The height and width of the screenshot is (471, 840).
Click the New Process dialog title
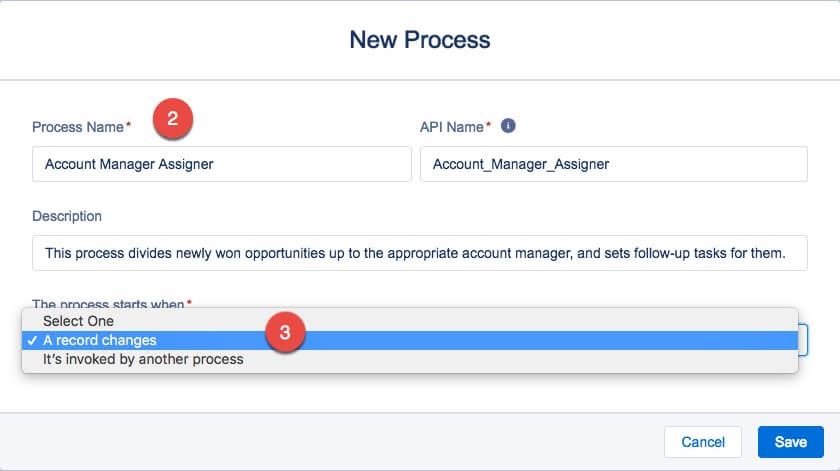420,40
